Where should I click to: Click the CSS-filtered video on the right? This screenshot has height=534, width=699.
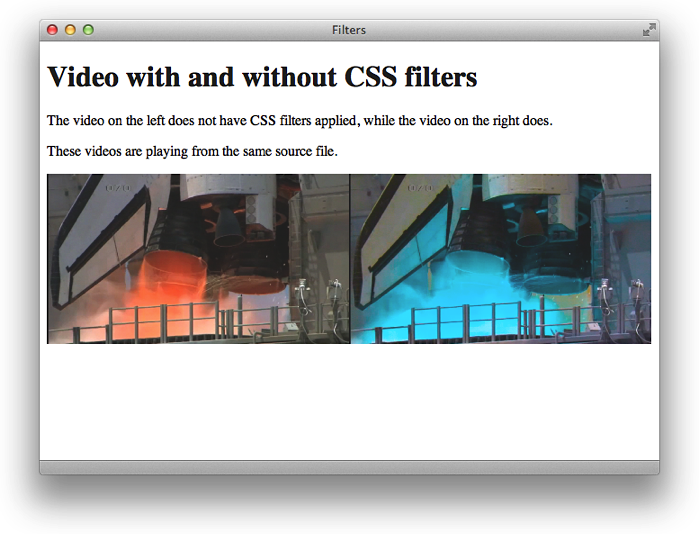(x=500, y=259)
